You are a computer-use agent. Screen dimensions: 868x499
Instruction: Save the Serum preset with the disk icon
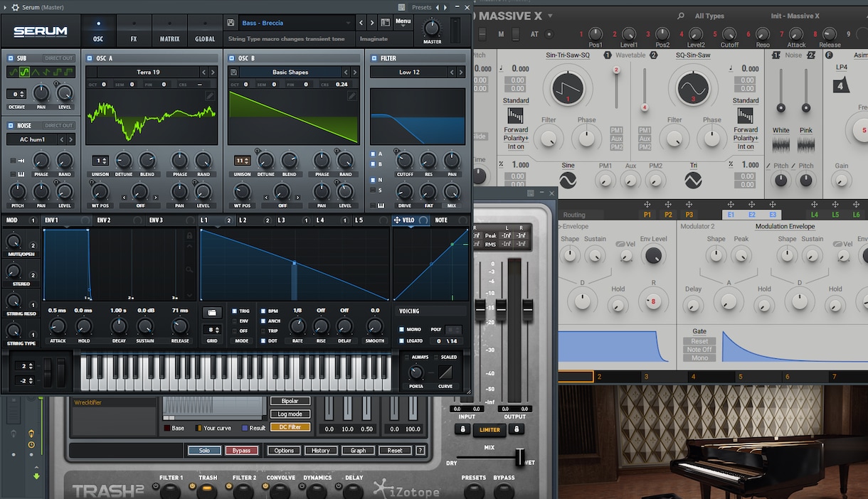[x=231, y=23]
